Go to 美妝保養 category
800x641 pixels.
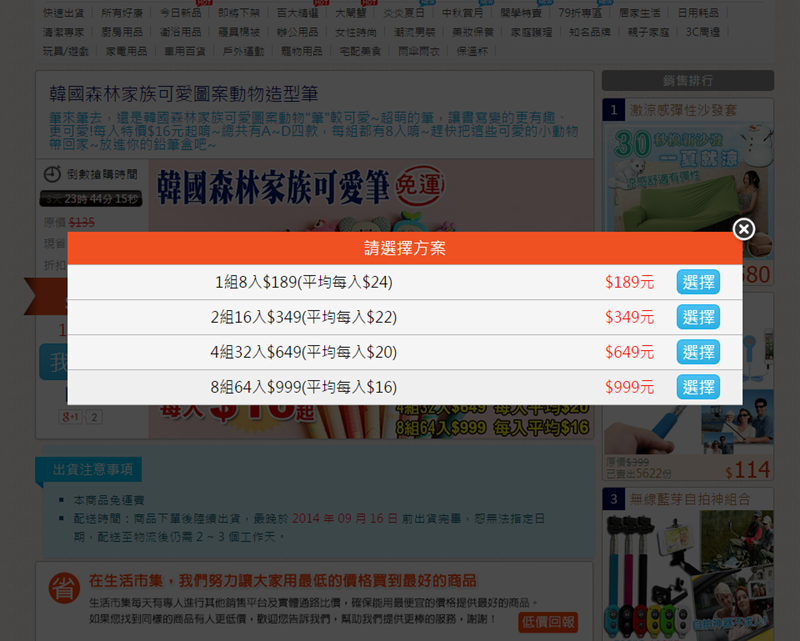coord(472,32)
